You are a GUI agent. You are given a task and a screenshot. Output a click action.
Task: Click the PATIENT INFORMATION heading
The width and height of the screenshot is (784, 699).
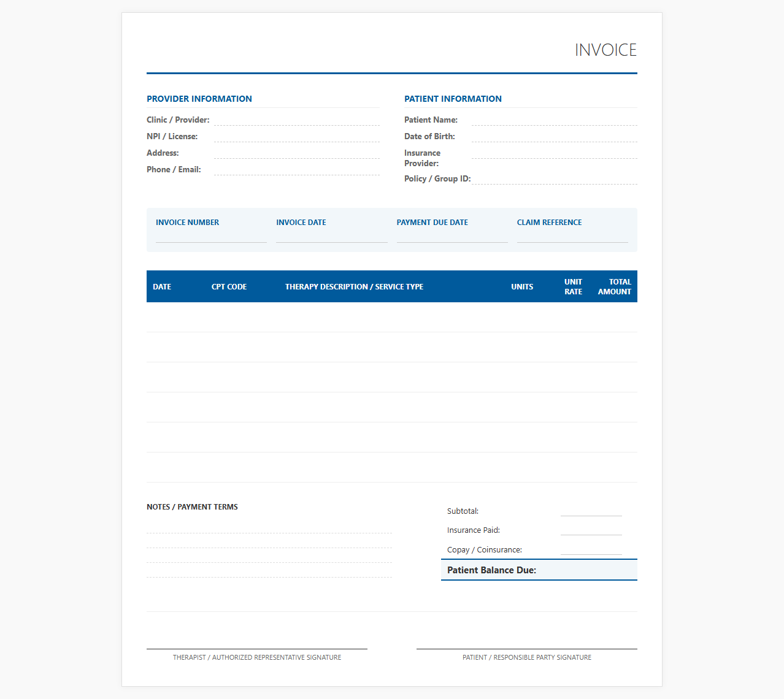point(453,99)
